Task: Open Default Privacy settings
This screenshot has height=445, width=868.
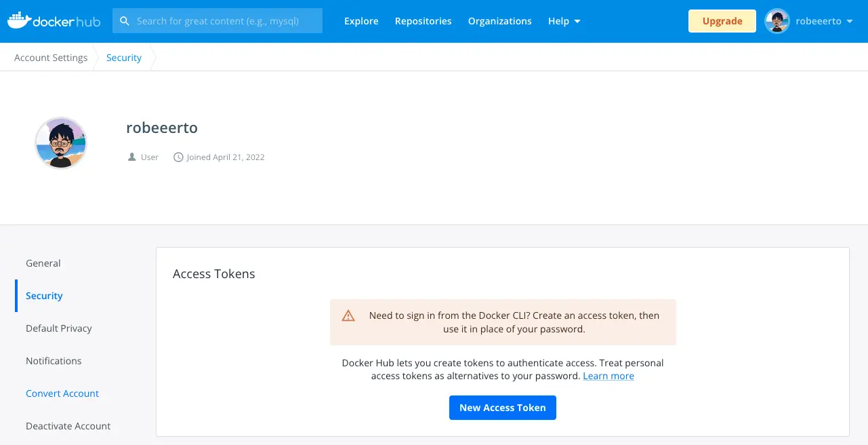Action: 59,328
